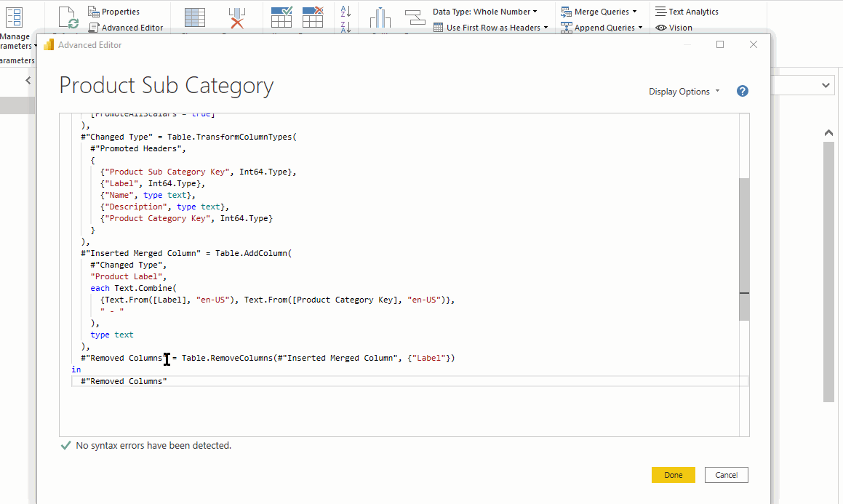
Task: Click the "Description", type text line
Action: [x=164, y=207]
